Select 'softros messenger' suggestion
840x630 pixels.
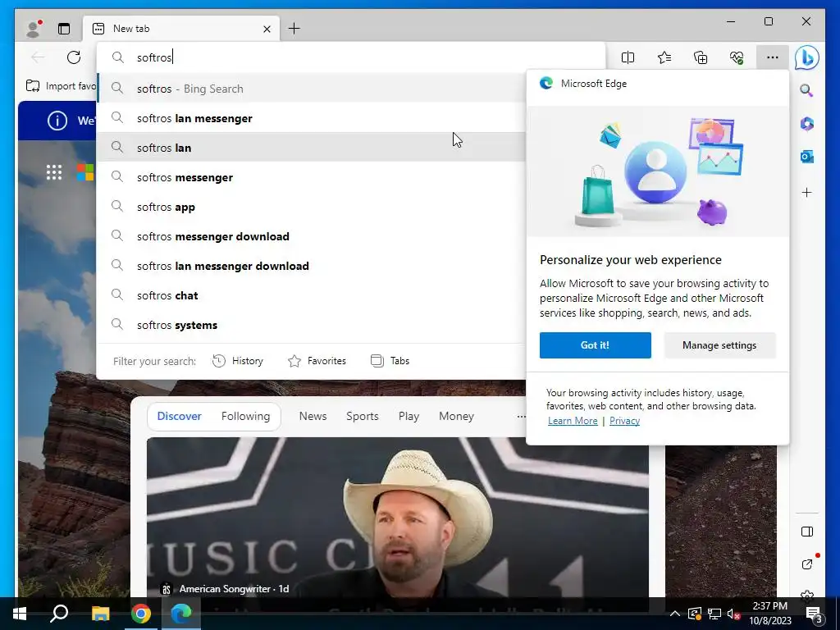tap(311, 177)
